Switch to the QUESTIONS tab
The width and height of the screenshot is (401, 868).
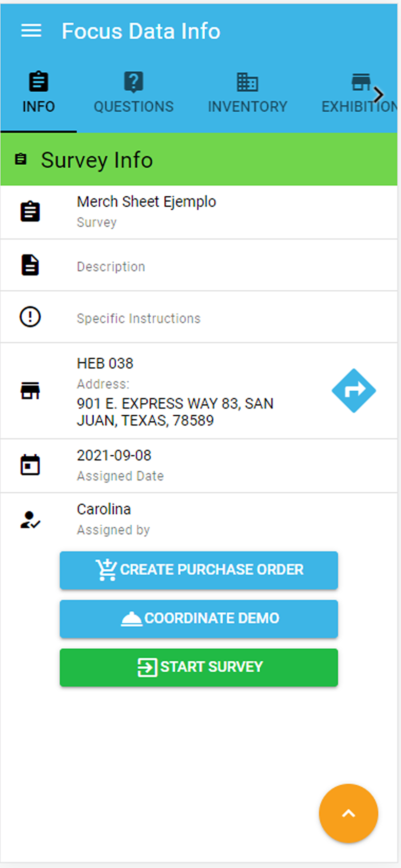click(133, 92)
